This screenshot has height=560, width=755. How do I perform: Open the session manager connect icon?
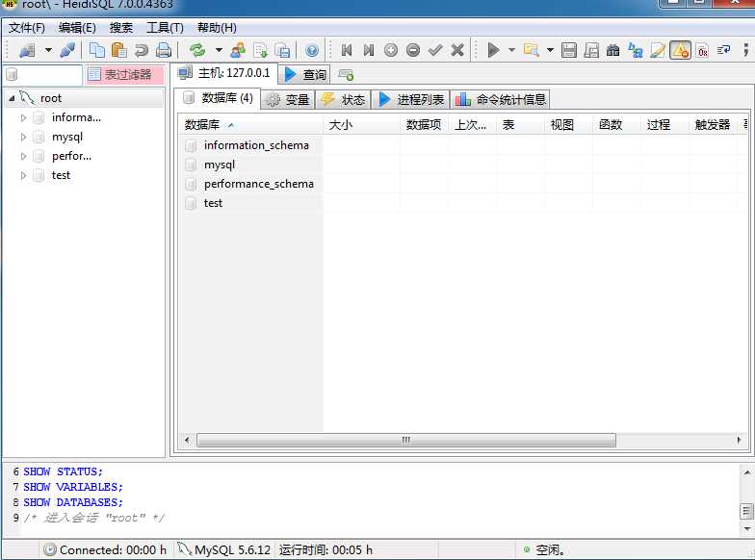(x=27, y=50)
